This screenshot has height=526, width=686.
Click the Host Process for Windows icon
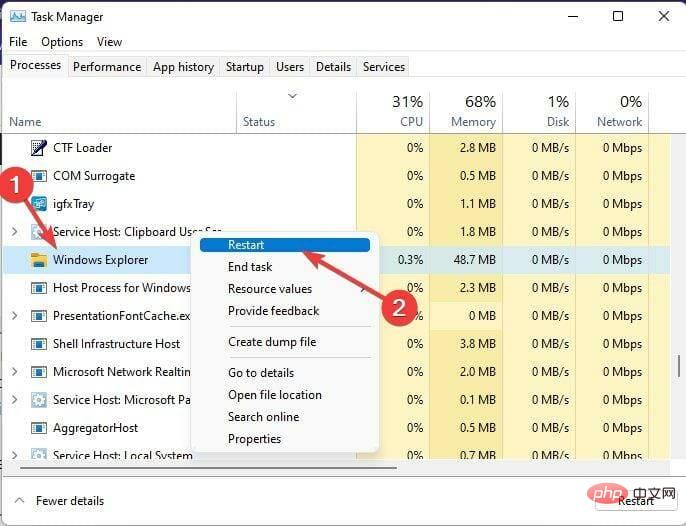pyautogui.click(x=39, y=288)
